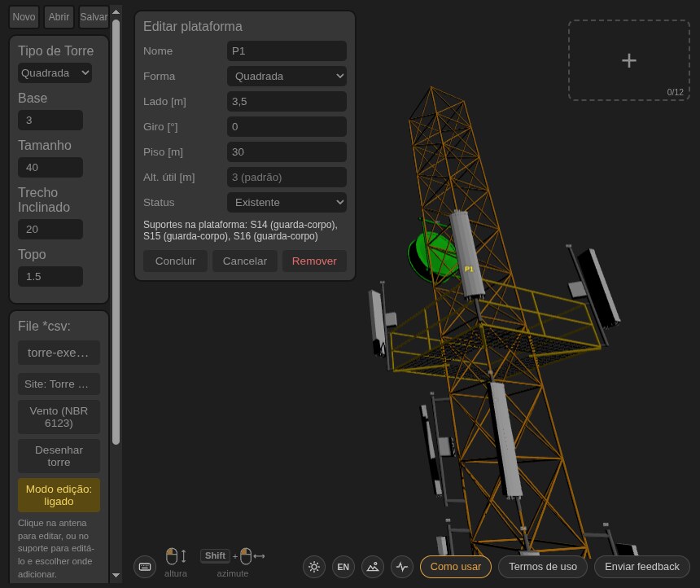Click Abrir button
This screenshot has width=700, height=588.
click(59, 17)
